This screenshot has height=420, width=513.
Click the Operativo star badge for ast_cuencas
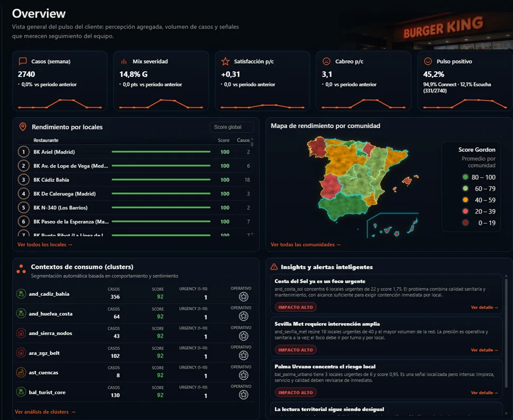coord(243,375)
